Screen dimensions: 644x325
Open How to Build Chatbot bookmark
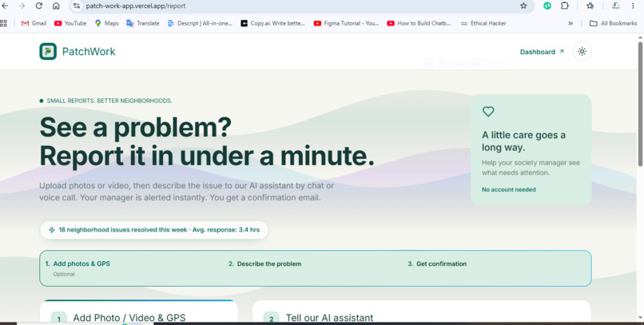tap(419, 23)
